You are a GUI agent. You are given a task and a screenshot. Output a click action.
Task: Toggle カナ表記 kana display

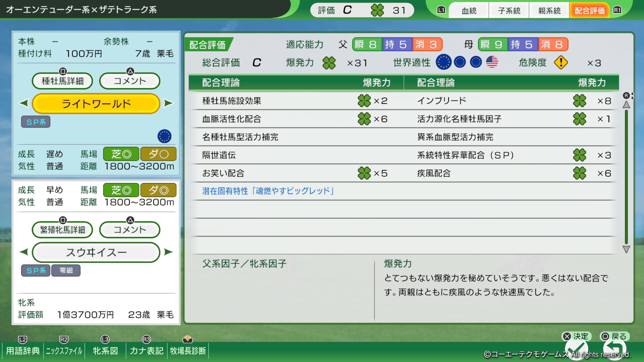pyautogui.click(x=147, y=350)
